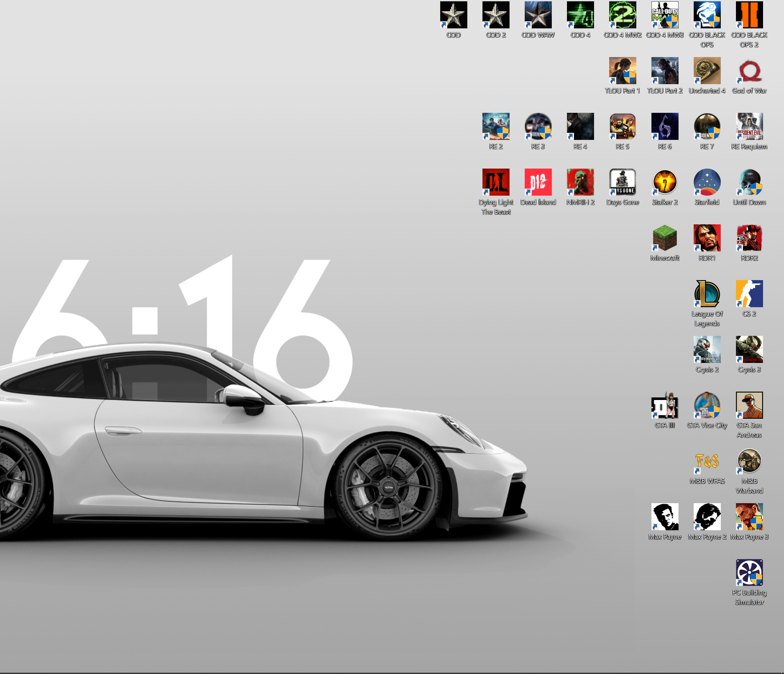Screen dimensions: 784x674
Task: Click the RE 6 shortcut
Action: pos(665,126)
